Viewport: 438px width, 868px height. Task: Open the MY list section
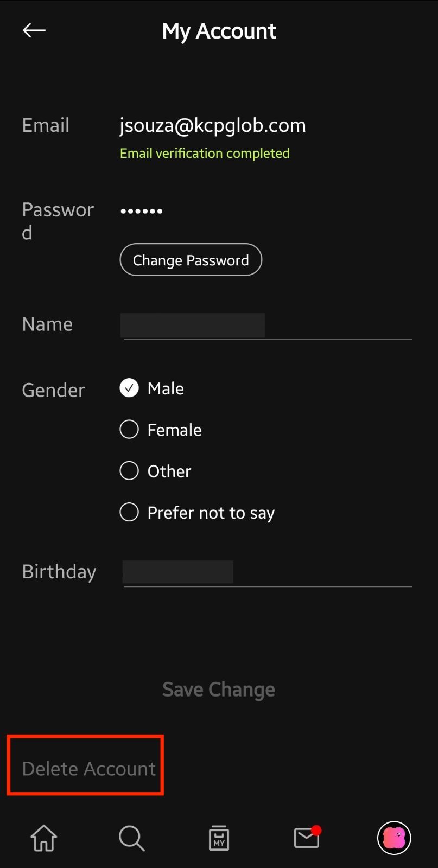click(x=219, y=838)
